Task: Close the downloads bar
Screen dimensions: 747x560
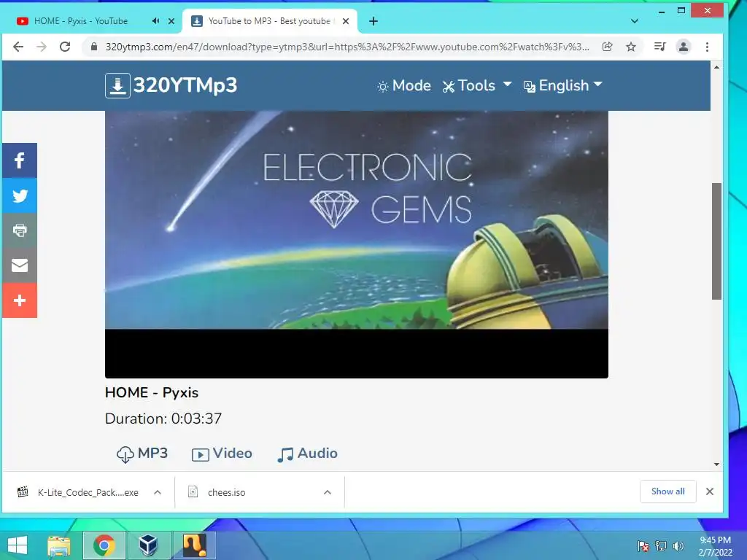Action: (x=709, y=491)
